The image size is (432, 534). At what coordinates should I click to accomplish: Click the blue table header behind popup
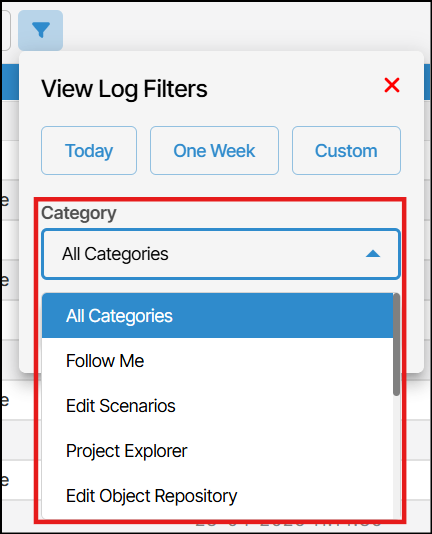pos(428,82)
